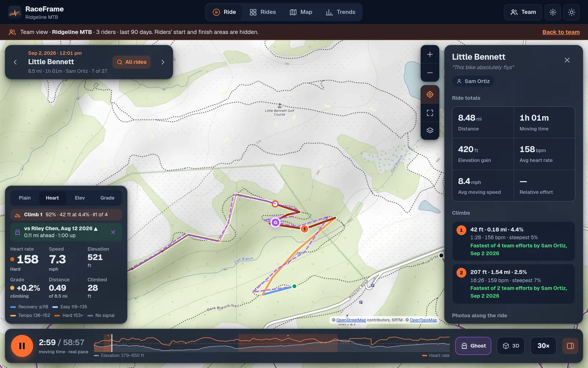Open All rides search button

[132, 62]
